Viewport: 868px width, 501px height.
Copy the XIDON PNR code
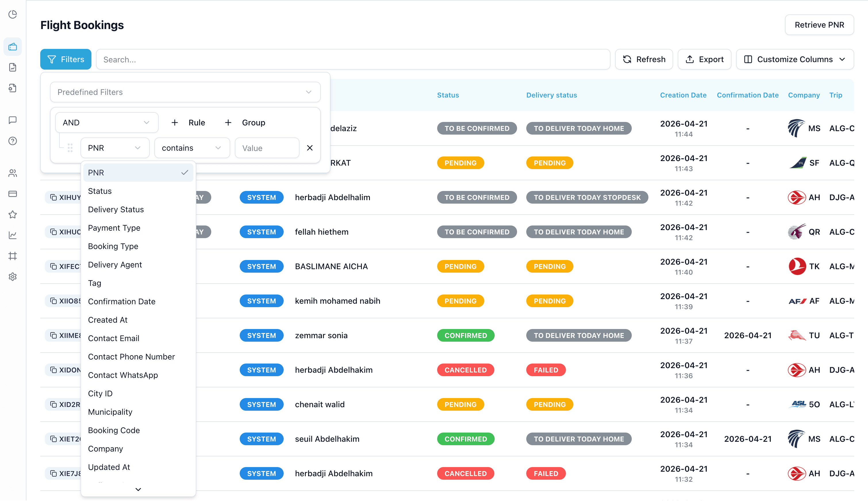[x=53, y=370]
